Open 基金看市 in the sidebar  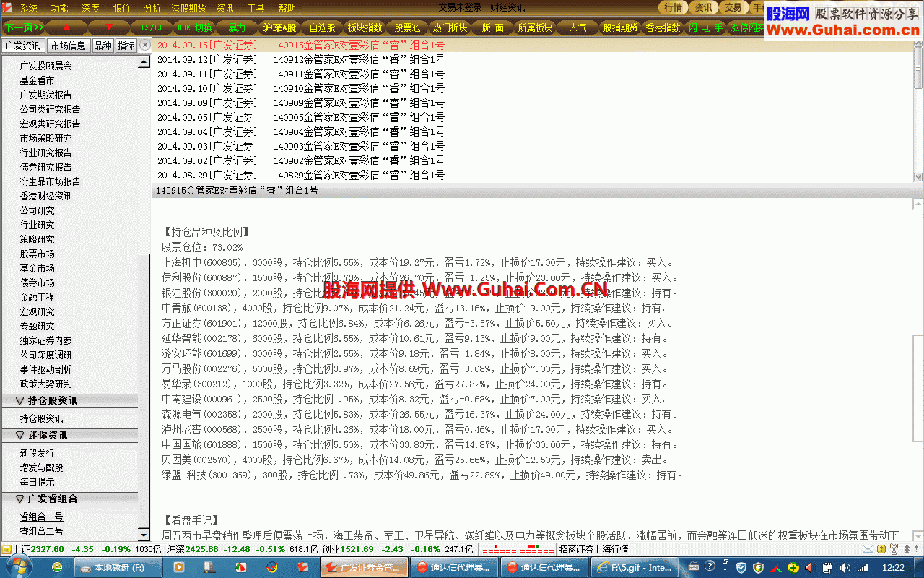click(x=37, y=80)
